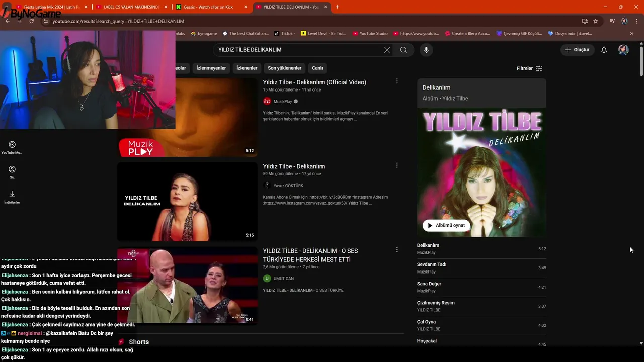
Task: Open O SES TÜRKİYEDE HERKESİ MEST ETTİ title
Action: point(310,255)
